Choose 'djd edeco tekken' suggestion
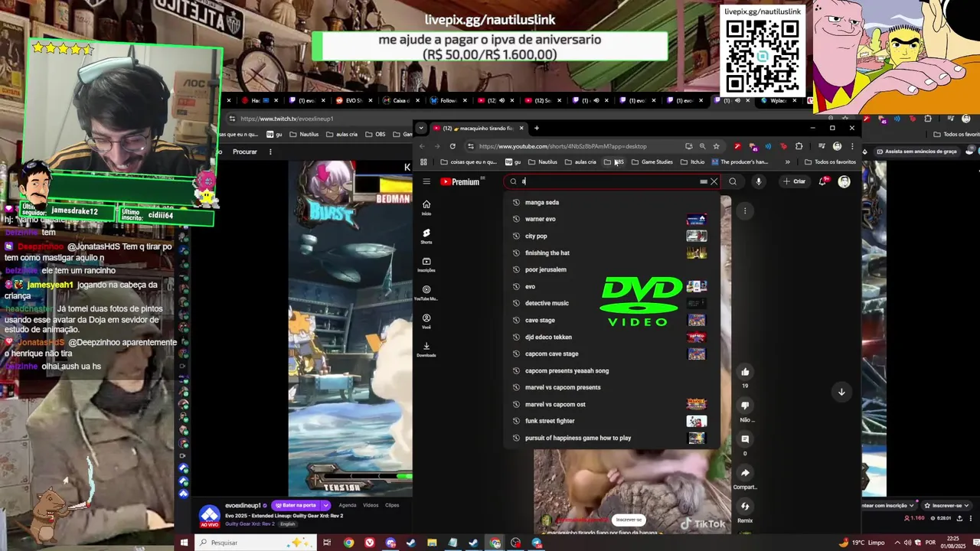Image resolution: width=980 pixels, height=551 pixels. pyautogui.click(x=611, y=337)
